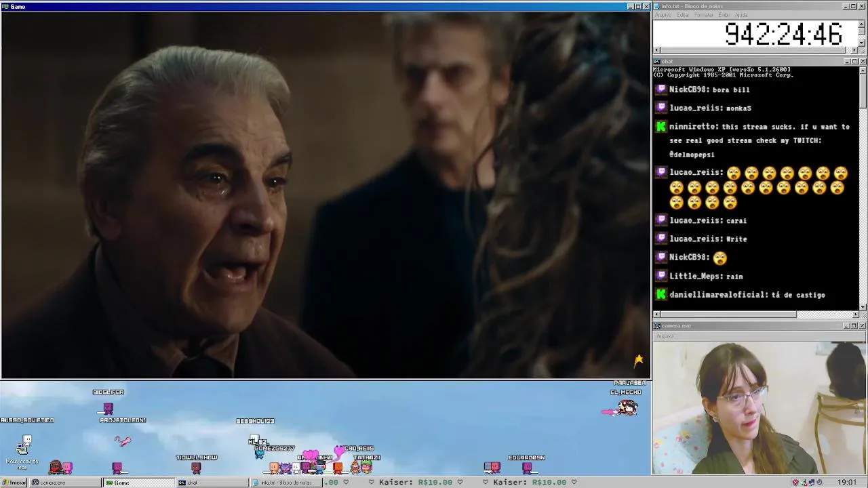Click the Game window title bar icon
This screenshot has width=868, height=488.
[5, 6]
